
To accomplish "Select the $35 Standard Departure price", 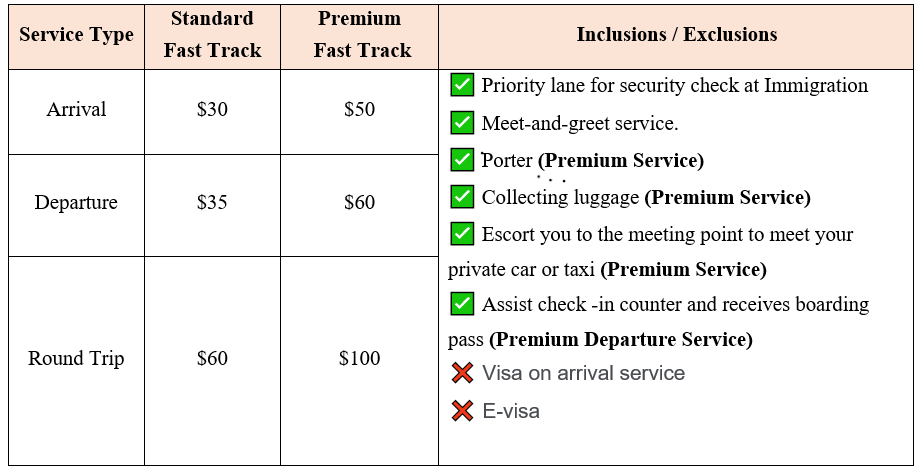I will (x=212, y=203).
